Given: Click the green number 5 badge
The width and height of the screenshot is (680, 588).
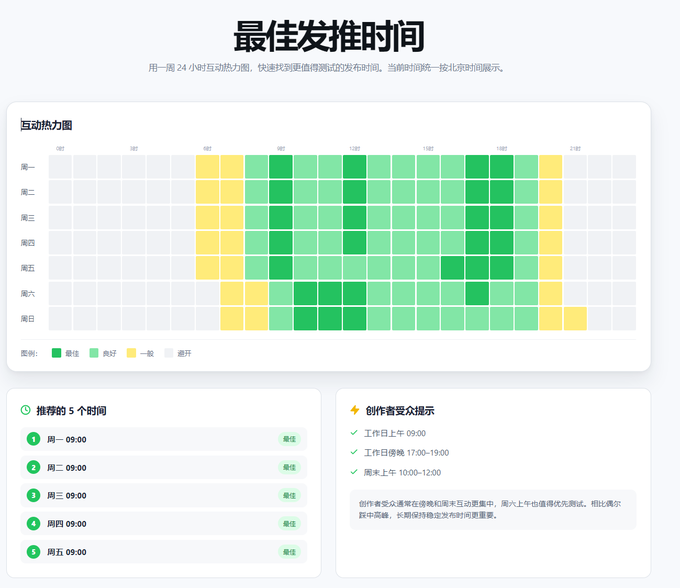Looking at the screenshot, I should tap(33, 552).
